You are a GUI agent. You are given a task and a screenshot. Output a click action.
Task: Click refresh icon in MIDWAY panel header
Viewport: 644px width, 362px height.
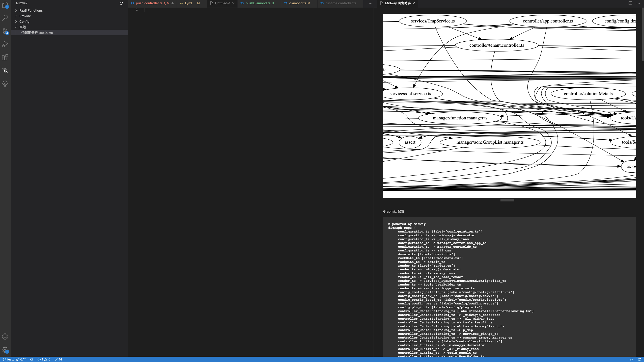click(x=121, y=3)
